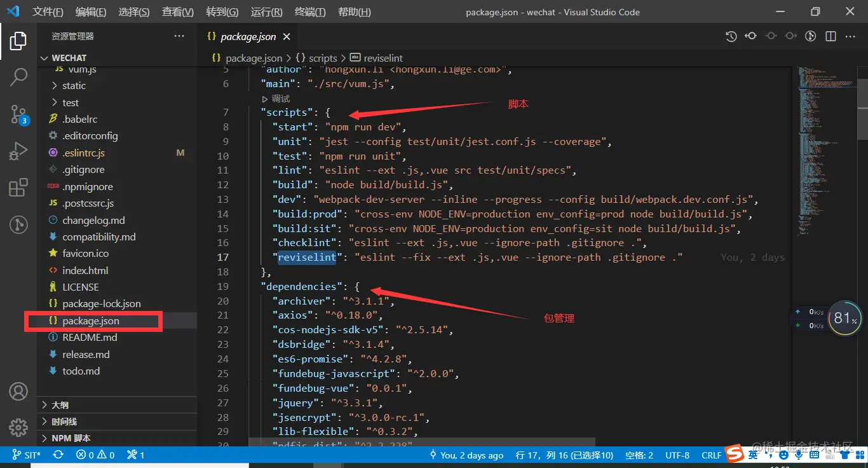The height and width of the screenshot is (468, 868).
Task: Open the 终端(T) menu
Action: [310, 12]
